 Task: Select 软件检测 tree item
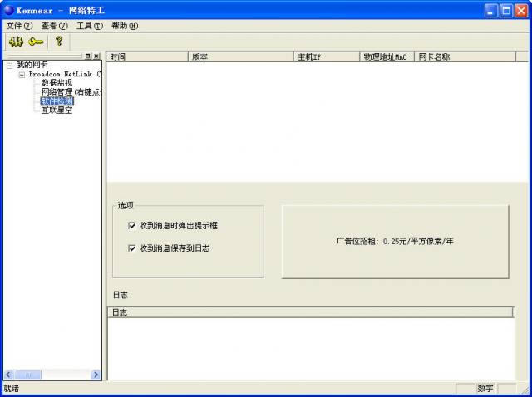[57, 101]
